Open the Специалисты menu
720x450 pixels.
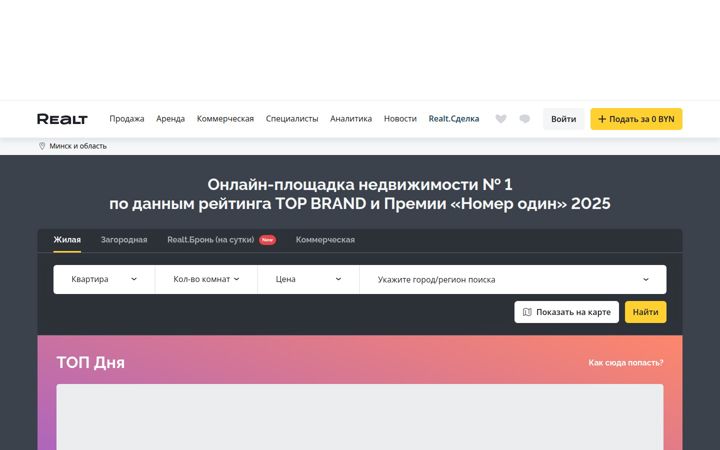pos(292,119)
